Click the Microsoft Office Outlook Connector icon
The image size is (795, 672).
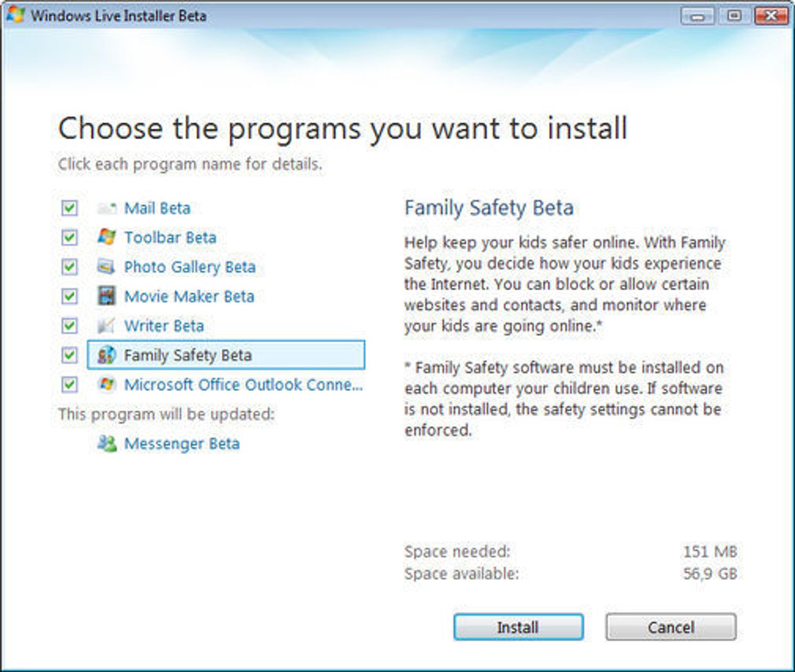[107, 384]
